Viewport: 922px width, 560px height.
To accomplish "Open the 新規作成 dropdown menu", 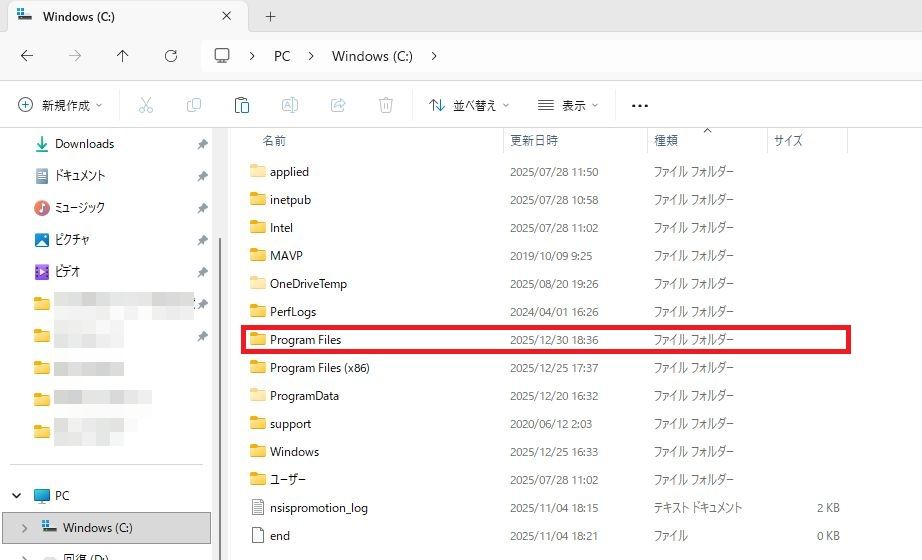I will [x=61, y=105].
